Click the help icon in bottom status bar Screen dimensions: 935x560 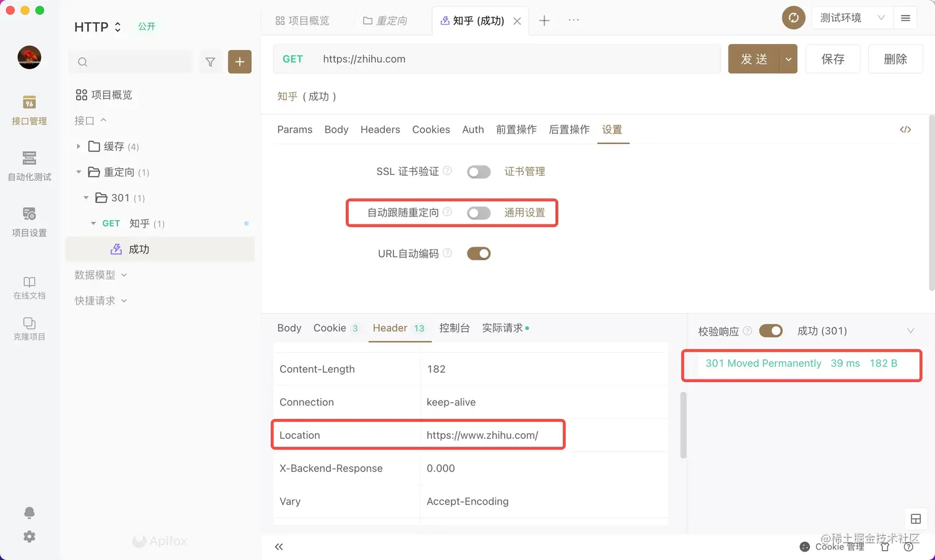click(x=908, y=546)
